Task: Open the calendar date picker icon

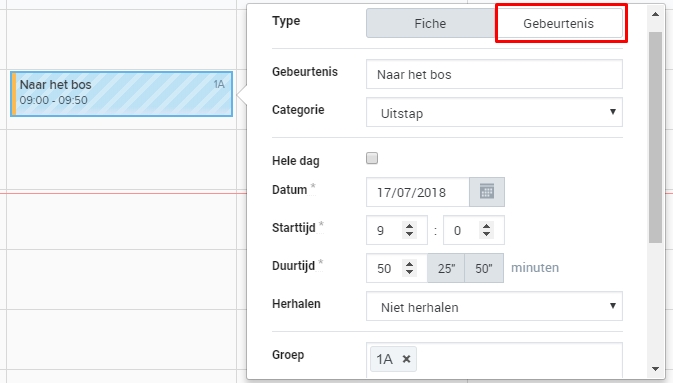Action: pos(487,192)
